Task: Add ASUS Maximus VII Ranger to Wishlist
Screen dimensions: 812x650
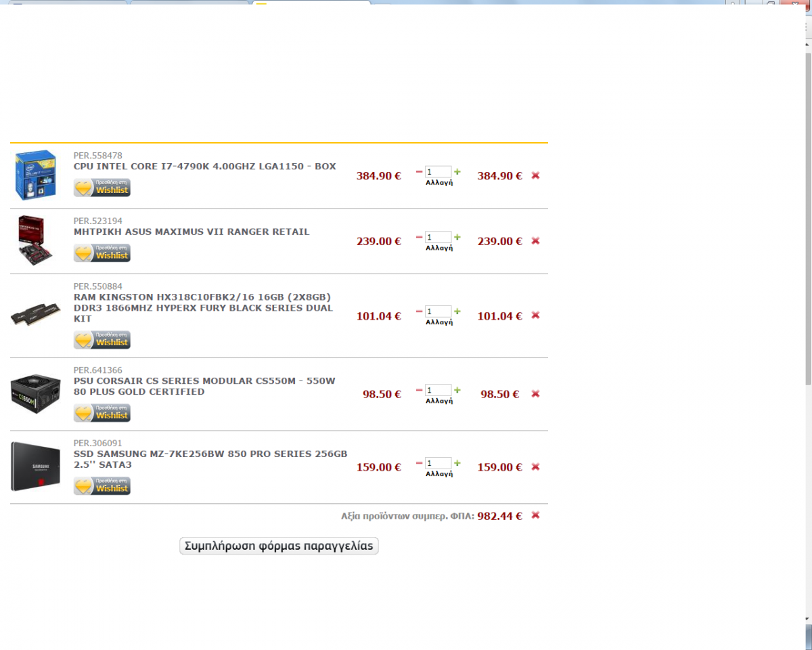Action: [102, 253]
